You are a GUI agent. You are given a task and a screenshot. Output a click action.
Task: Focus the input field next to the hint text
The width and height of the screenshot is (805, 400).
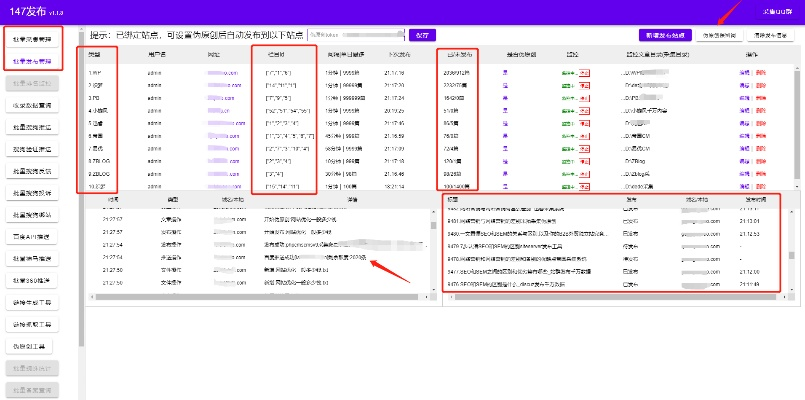(x=356, y=35)
